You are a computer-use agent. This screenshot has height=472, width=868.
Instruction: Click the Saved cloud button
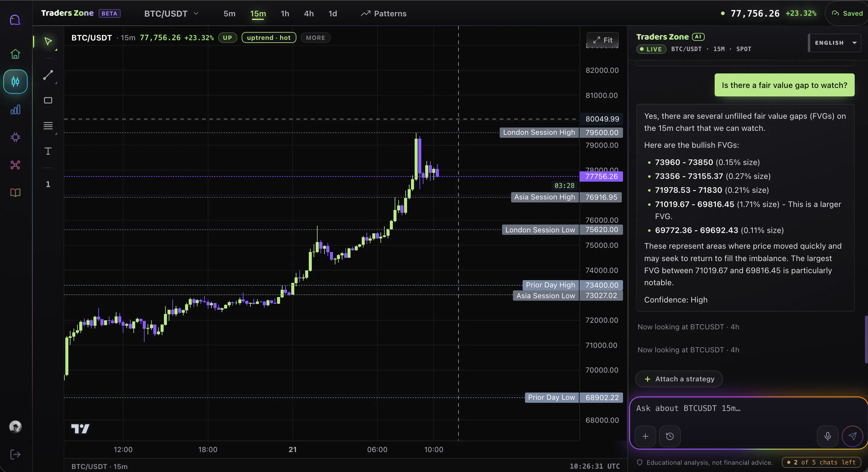click(x=847, y=14)
